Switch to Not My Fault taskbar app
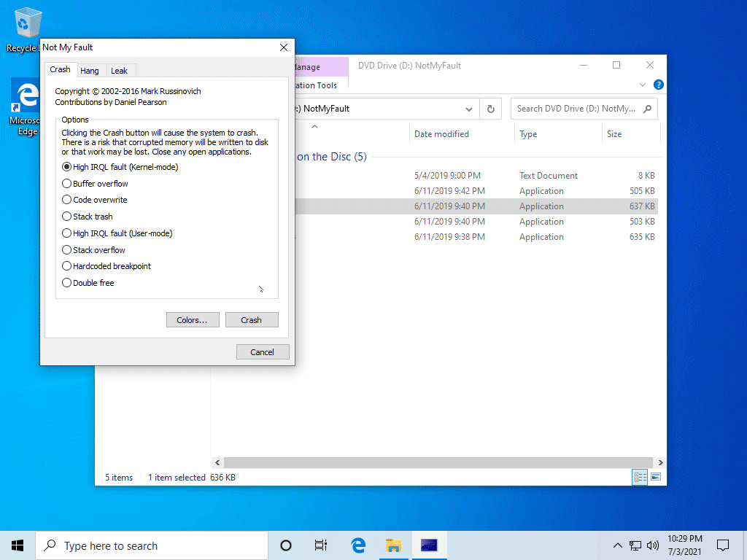 429,545
